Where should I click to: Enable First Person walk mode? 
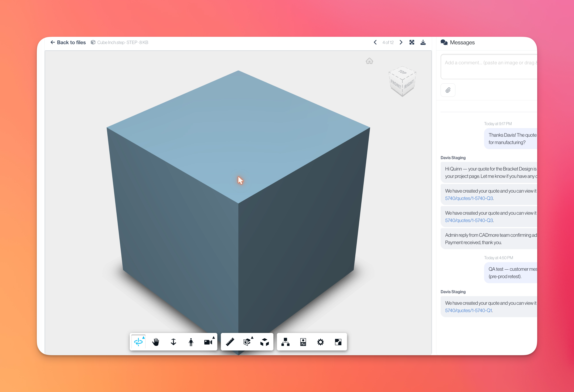(191, 342)
